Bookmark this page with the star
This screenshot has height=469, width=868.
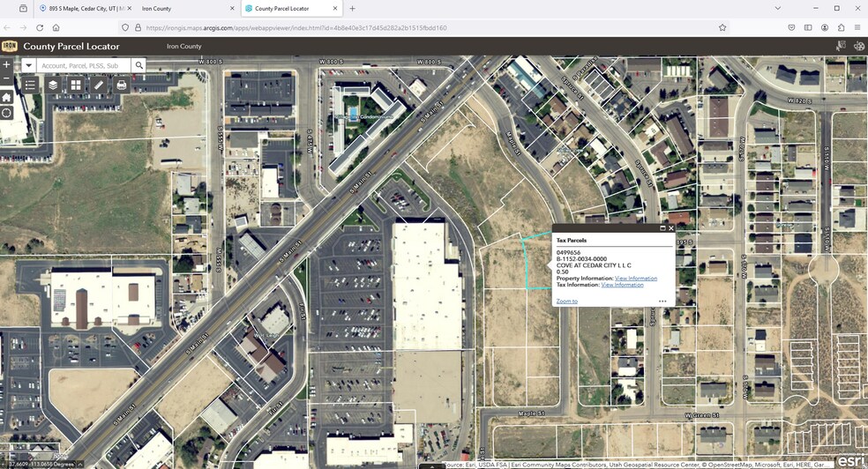[x=722, y=27]
